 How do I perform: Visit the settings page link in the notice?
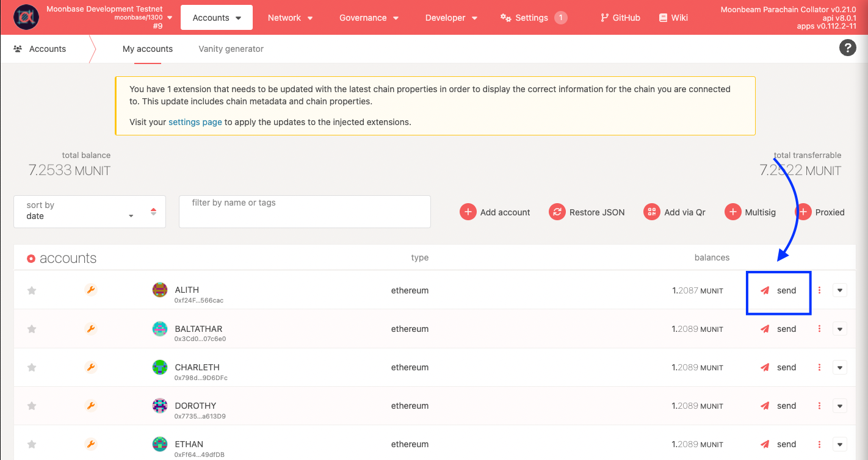[x=195, y=121]
